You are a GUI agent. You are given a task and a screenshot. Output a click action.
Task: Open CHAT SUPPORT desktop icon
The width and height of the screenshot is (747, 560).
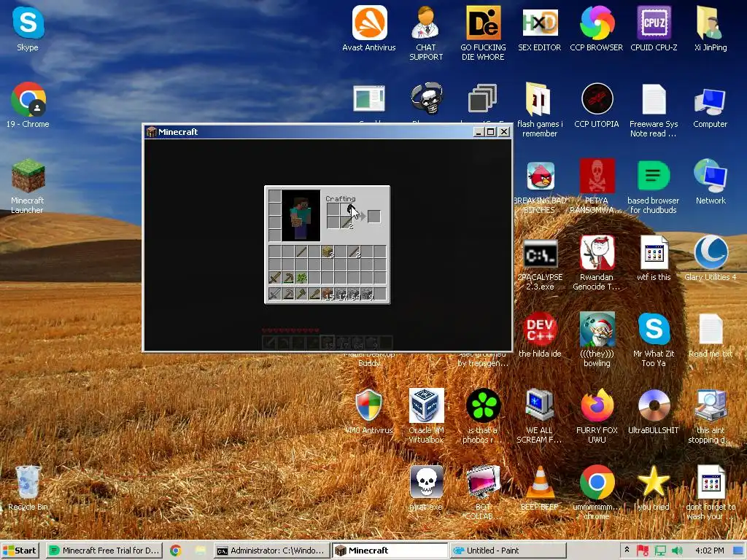pos(426,34)
